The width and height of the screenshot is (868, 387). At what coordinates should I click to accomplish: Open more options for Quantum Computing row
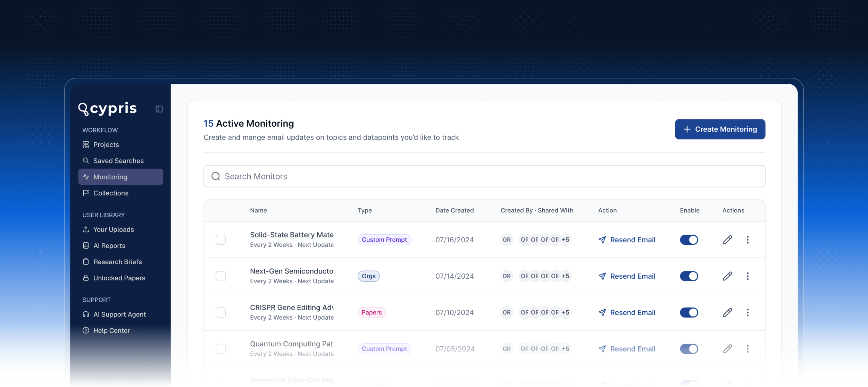pyautogui.click(x=748, y=349)
